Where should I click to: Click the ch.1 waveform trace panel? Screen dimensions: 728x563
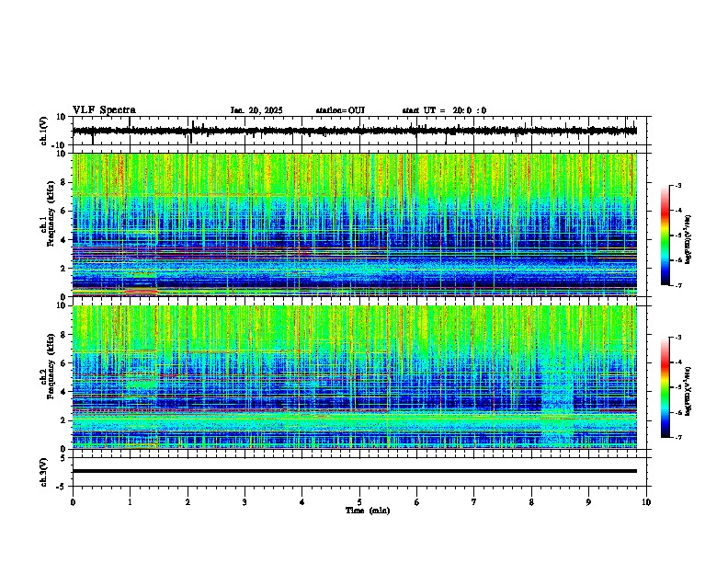tap(361, 131)
